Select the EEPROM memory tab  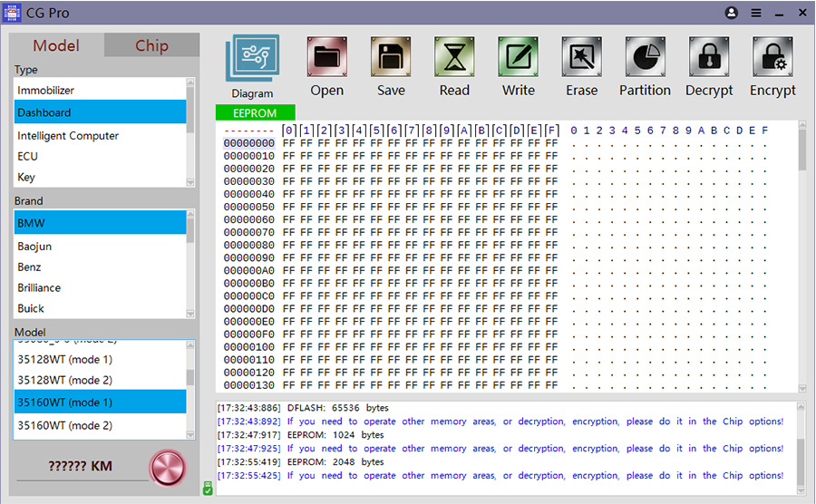[x=255, y=112]
